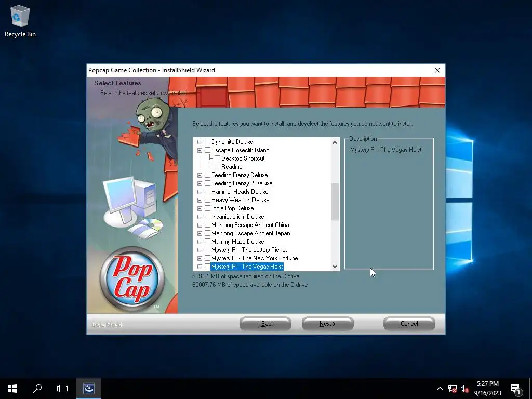Open the Action Center notifications
The width and height of the screenshot is (532, 399).
tap(515, 389)
